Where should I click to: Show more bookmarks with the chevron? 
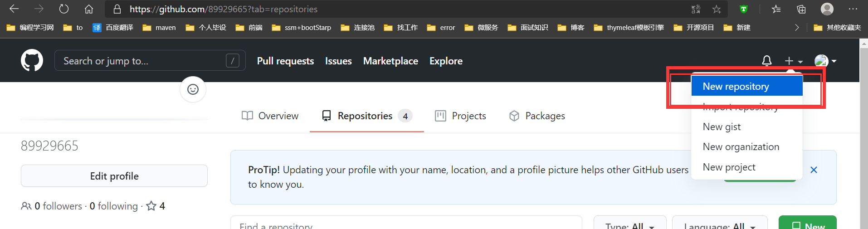pyautogui.click(x=797, y=28)
